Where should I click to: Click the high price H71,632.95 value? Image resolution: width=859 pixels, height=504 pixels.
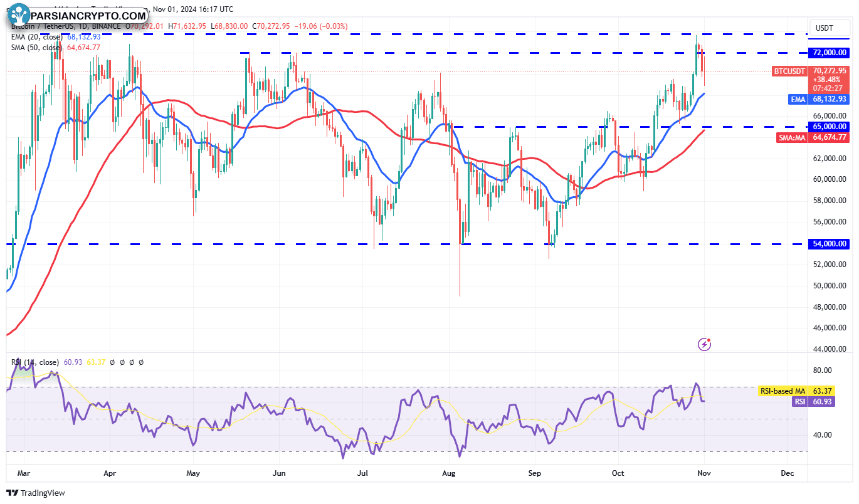(187, 26)
